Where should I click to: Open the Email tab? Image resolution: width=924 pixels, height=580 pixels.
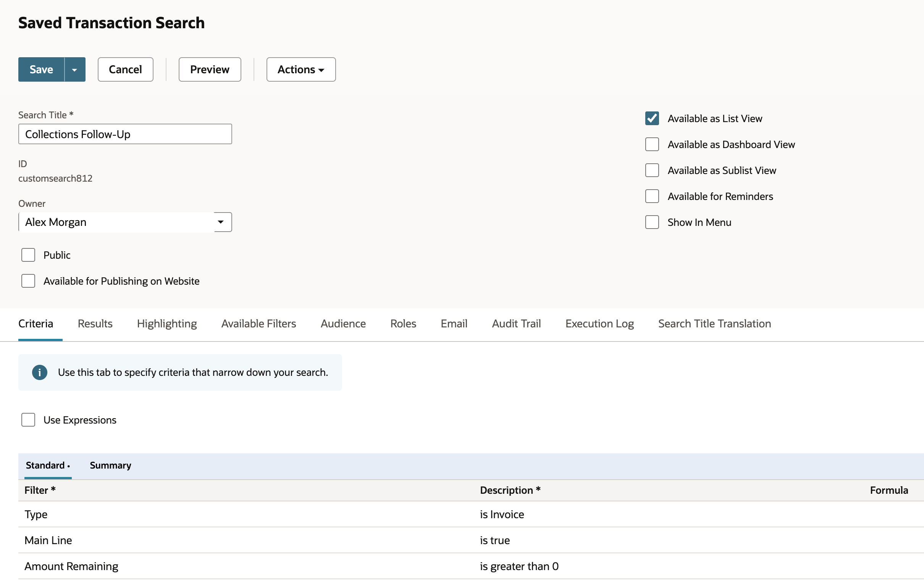(x=454, y=324)
